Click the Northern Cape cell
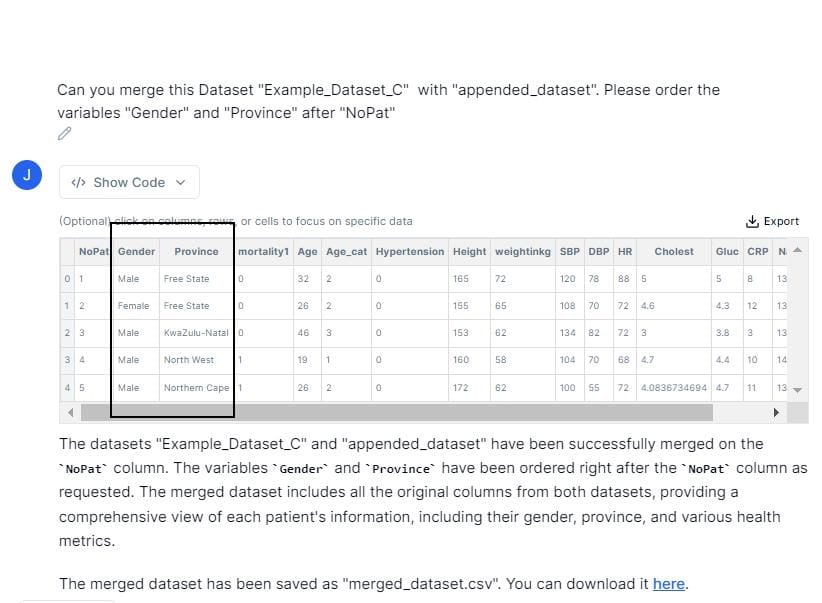The height and width of the screenshot is (603, 822). coord(196,388)
